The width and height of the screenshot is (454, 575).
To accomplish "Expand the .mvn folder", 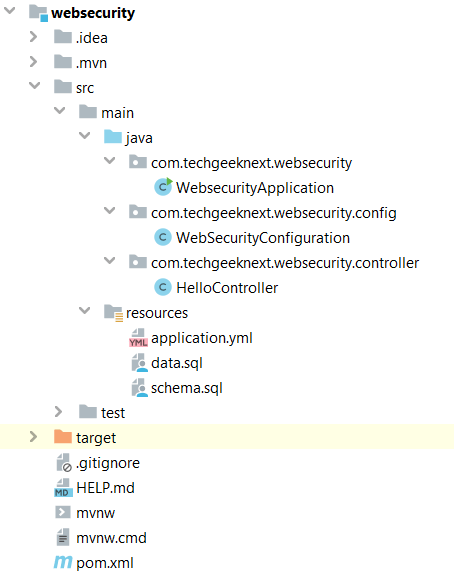I will [33, 62].
